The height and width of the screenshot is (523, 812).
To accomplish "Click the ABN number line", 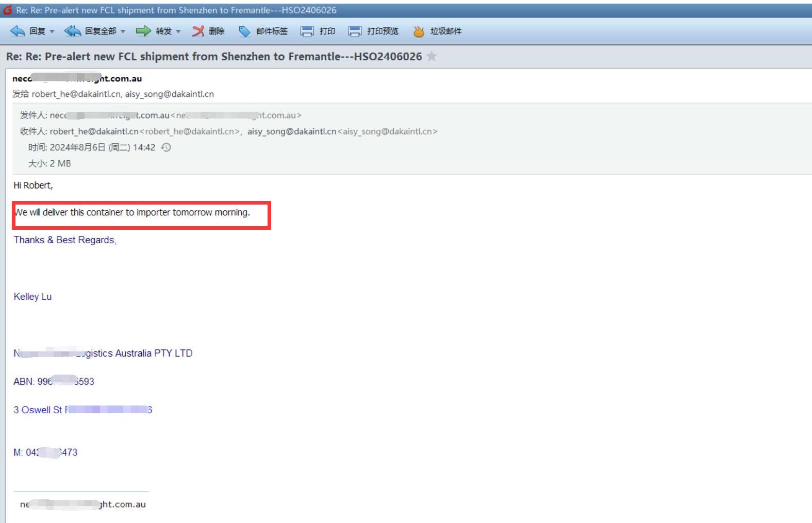I will (54, 382).
